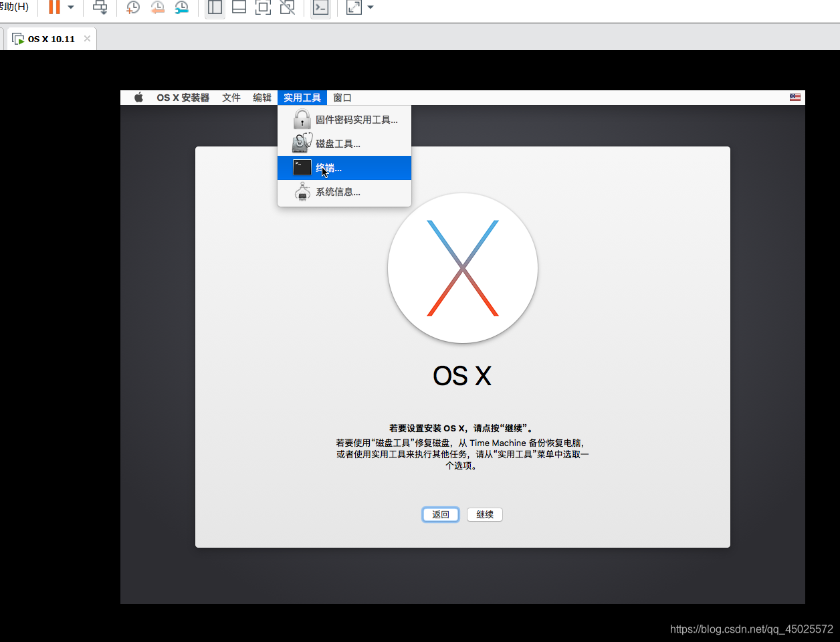
Task: Click the OS X El Capitan logo
Action: (x=463, y=268)
